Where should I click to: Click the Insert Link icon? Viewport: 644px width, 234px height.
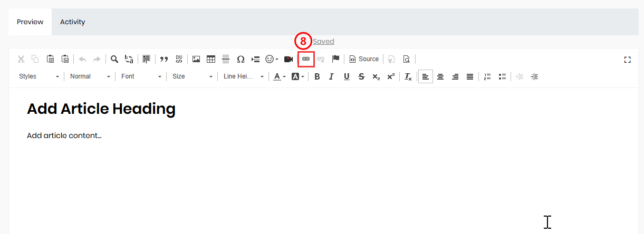(305, 59)
